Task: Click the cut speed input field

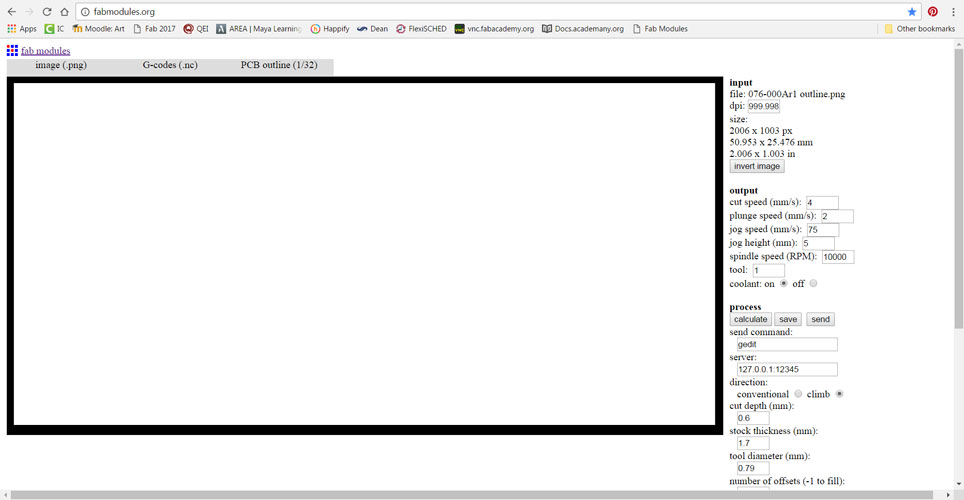Action: (x=822, y=202)
